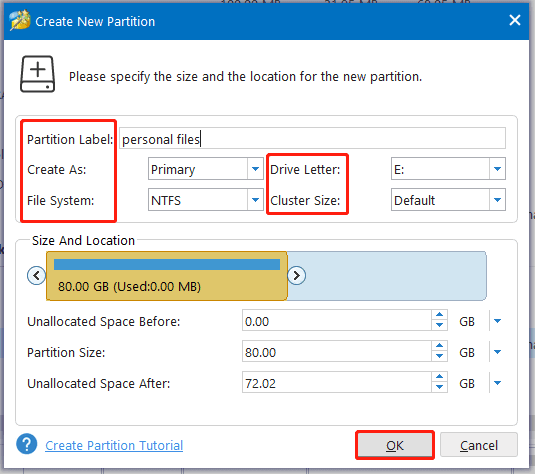The height and width of the screenshot is (474, 535).
Task: Click the Unallocated Space After value field
Action: 336,383
